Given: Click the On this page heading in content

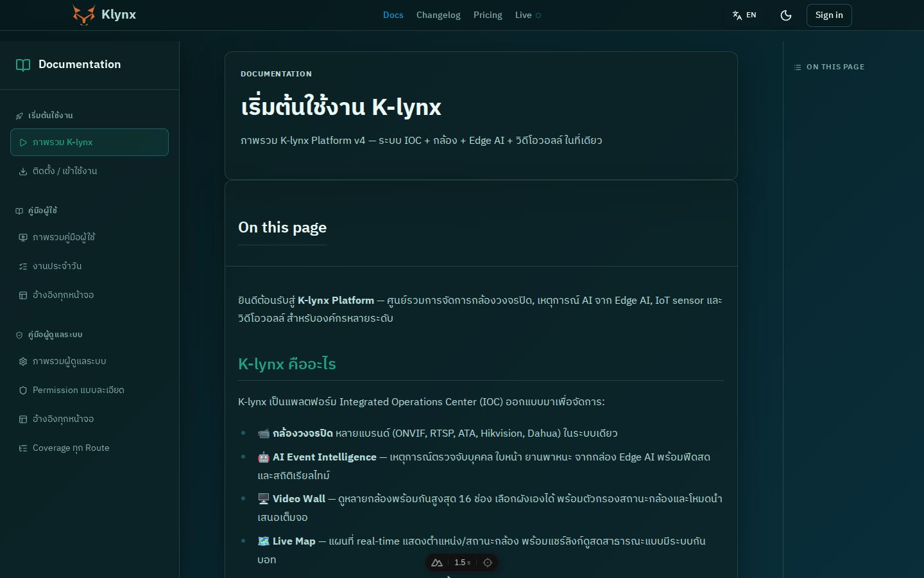Looking at the screenshot, I should point(282,227).
